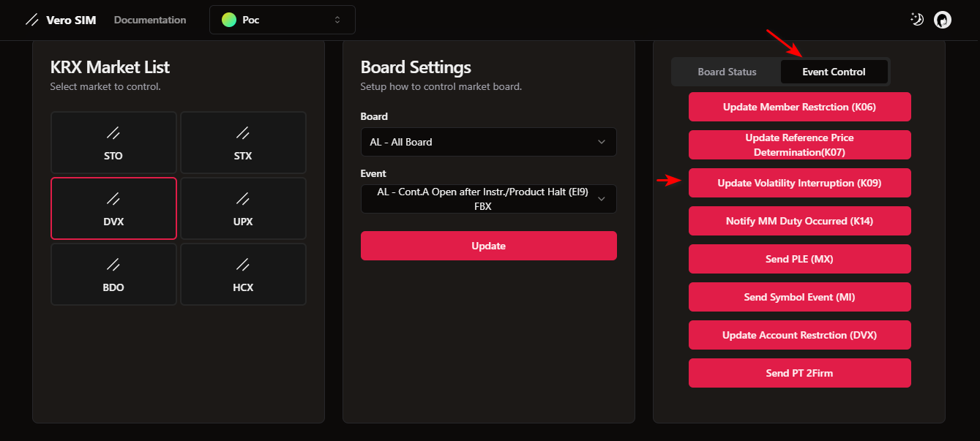
Task: Select the UPX market card
Action: click(243, 208)
